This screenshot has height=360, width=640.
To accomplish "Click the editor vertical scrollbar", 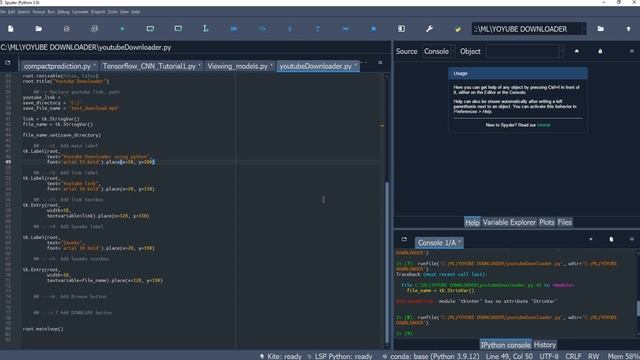I will pos(387,261).
